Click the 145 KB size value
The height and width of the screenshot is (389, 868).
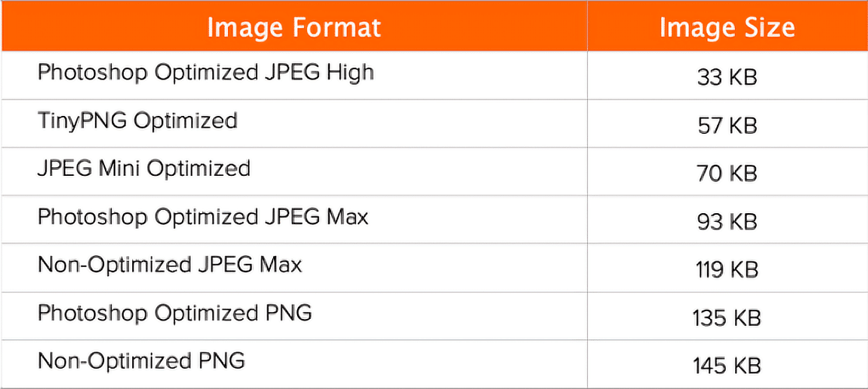pyautogui.click(x=726, y=366)
